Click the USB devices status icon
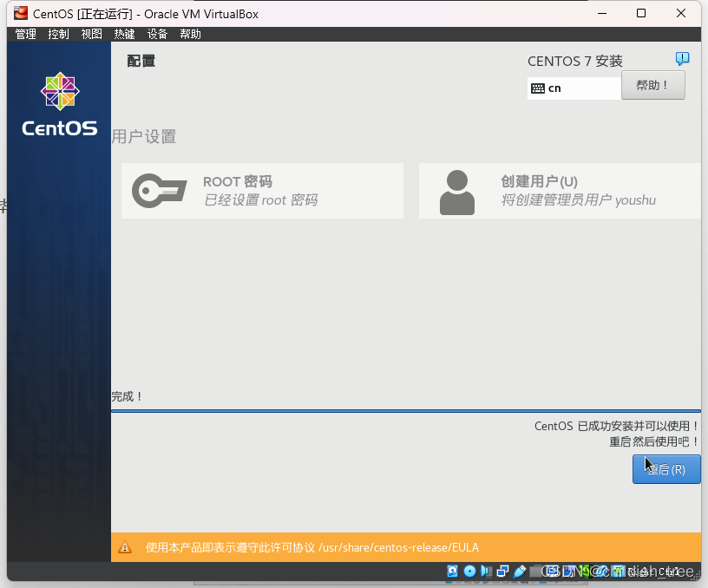Image resolution: width=708 pixels, height=588 pixels. pyautogui.click(x=519, y=571)
